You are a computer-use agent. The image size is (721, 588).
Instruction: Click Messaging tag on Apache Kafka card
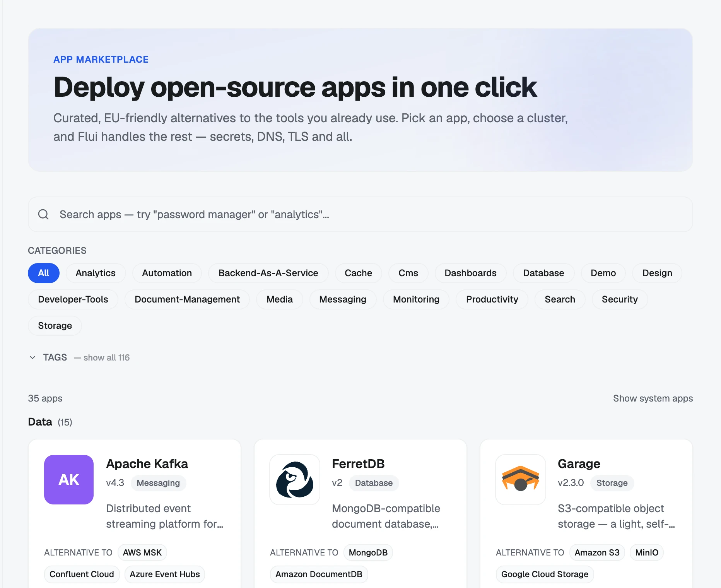click(x=158, y=483)
